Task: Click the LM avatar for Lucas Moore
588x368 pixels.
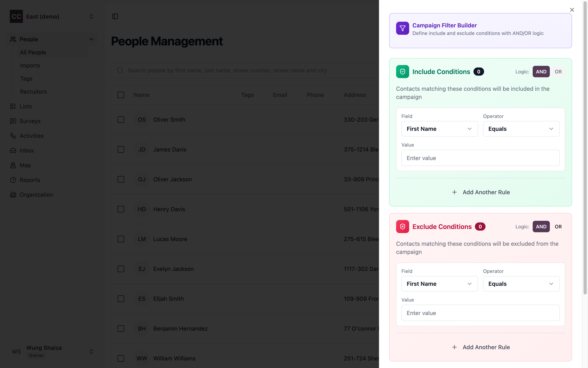Action: pos(142,239)
